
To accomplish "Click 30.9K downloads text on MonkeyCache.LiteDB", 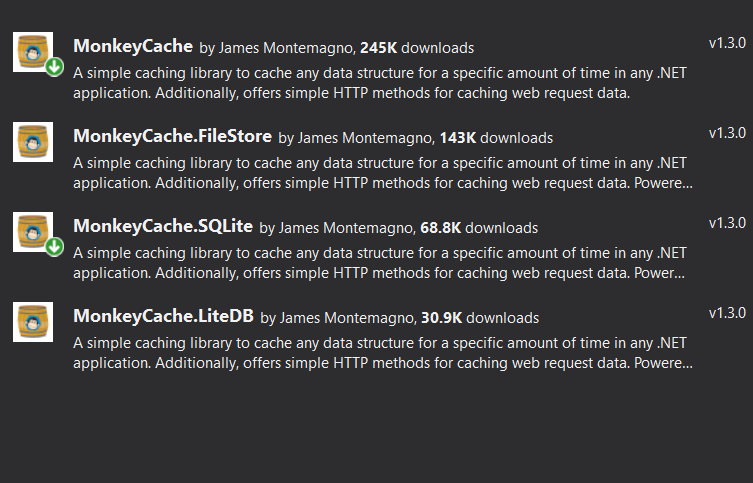I will [x=480, y=318].
